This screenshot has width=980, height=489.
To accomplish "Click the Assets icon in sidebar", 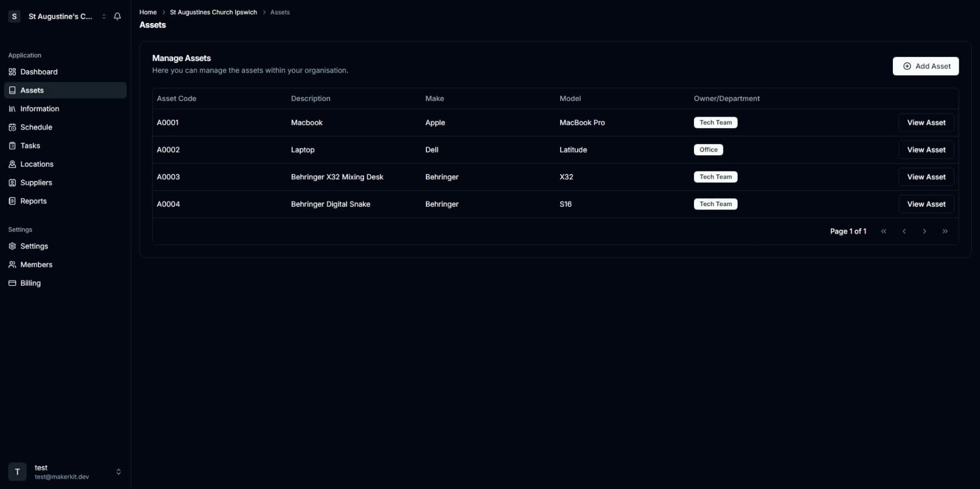I will [12, 90].
